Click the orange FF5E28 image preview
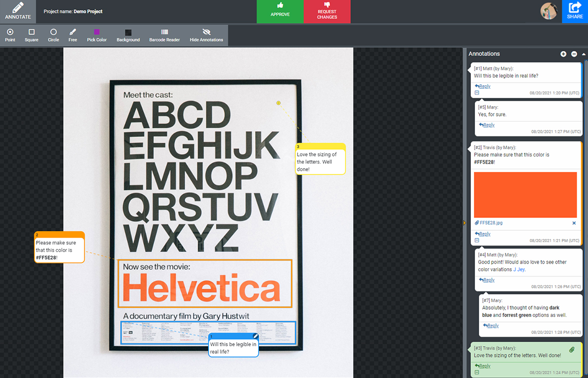 (x=525, y=195)
